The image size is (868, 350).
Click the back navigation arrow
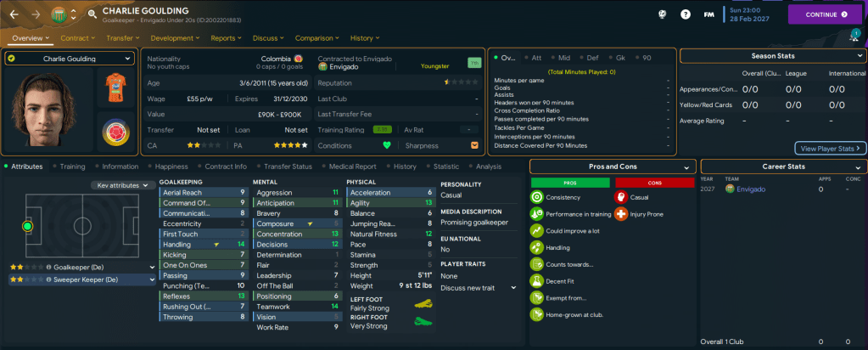pos(14,14)
